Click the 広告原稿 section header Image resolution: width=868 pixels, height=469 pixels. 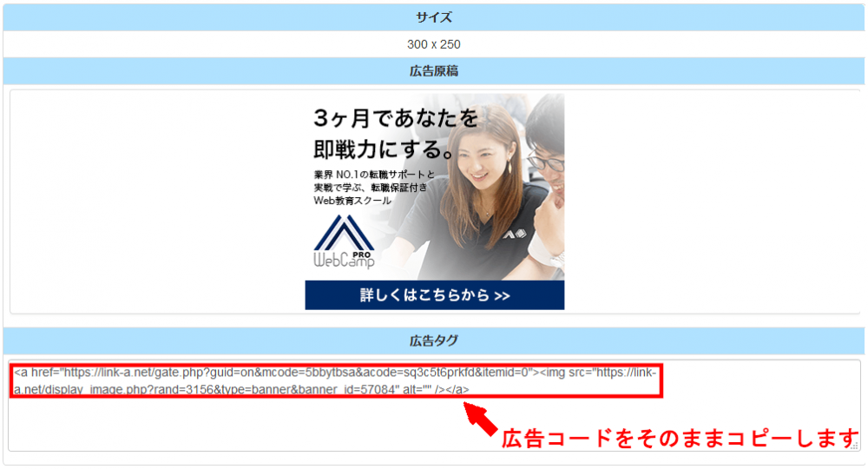pyautogui.click(x=434, y=71)
